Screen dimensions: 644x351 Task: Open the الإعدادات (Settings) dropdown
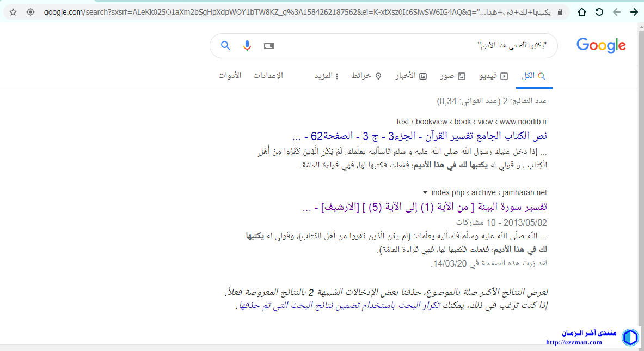coord(268,76)
